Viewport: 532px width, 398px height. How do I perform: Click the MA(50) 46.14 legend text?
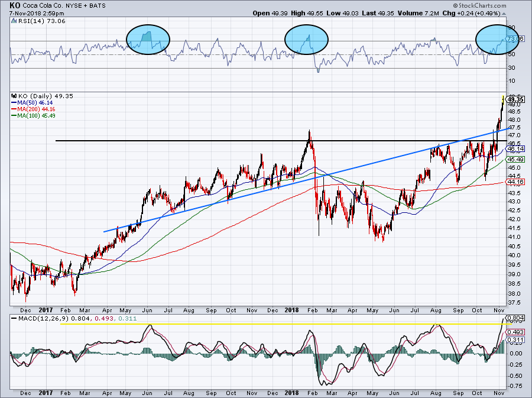pyautogui.click(x=35, y=102)
